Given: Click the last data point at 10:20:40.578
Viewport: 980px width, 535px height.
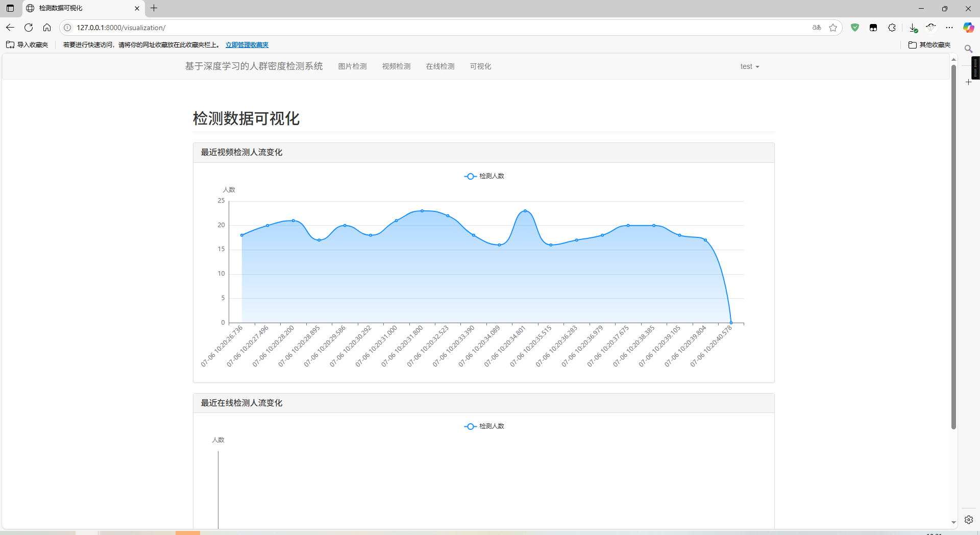Looking at the screenshot, I should point(731,323).
